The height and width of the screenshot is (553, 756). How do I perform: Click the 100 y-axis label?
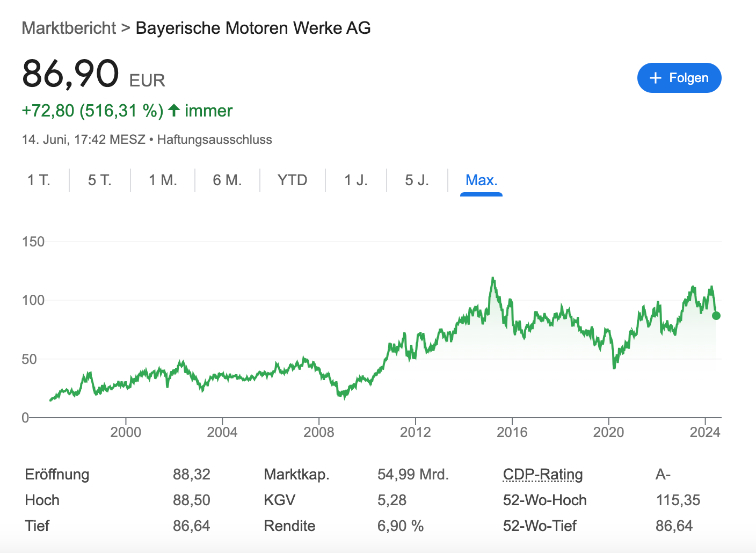pos(33,300)
